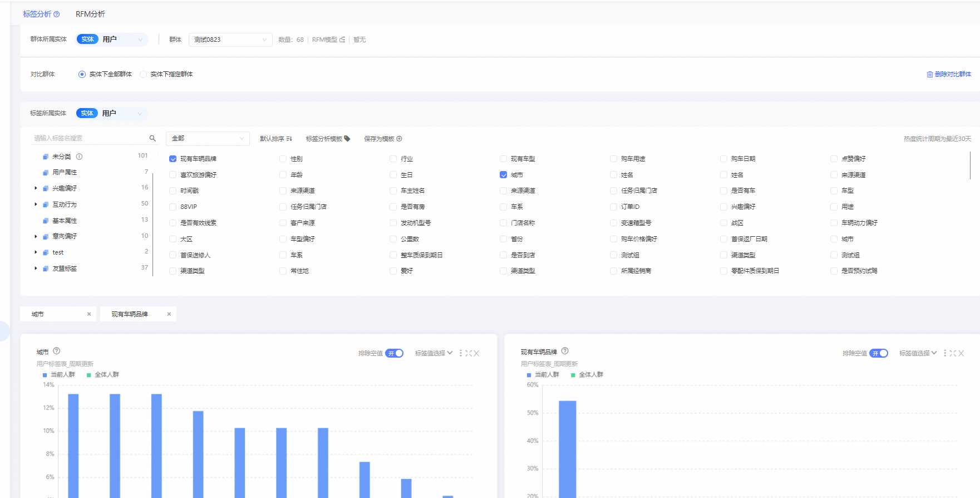This screenshot has height=498, width=980.
Task: Click the 默认排序 sort icon
Action: click(x=289, y=139)
